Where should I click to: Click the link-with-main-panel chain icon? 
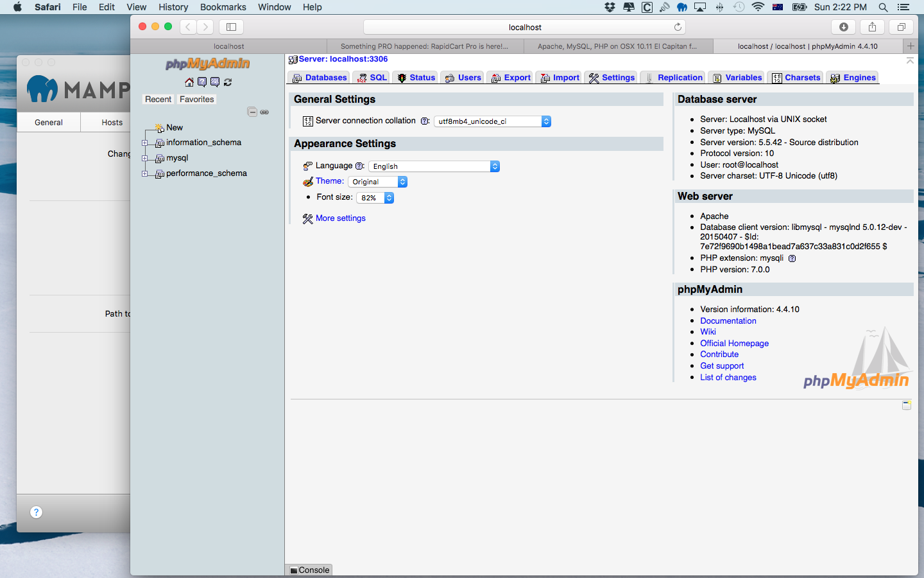[264, 112]
